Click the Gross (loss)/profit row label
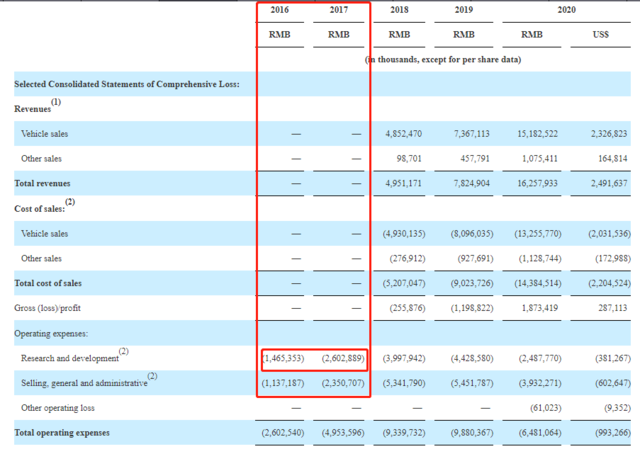640x449 pixels. (55, 309)
